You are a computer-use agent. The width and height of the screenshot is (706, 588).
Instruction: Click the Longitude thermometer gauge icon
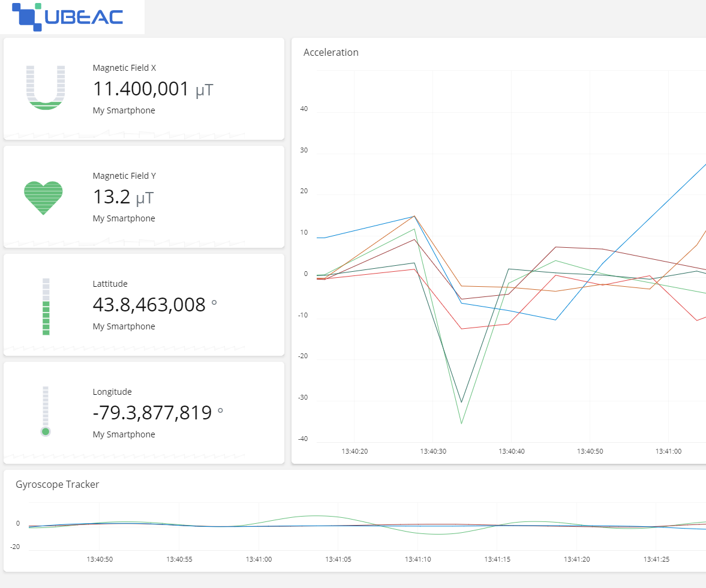point(46,412)
